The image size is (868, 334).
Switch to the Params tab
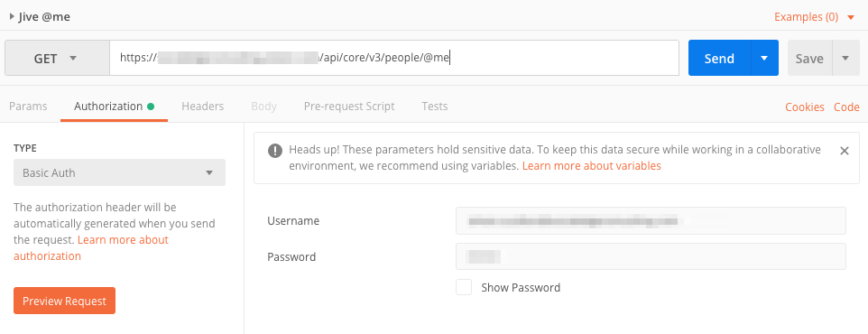[28, 107]
